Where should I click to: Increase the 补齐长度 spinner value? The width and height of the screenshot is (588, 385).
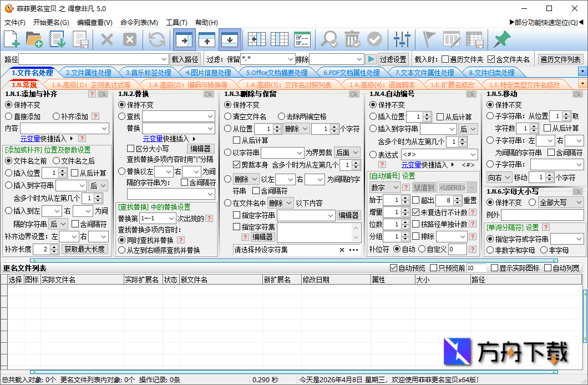tap(55, 247)
